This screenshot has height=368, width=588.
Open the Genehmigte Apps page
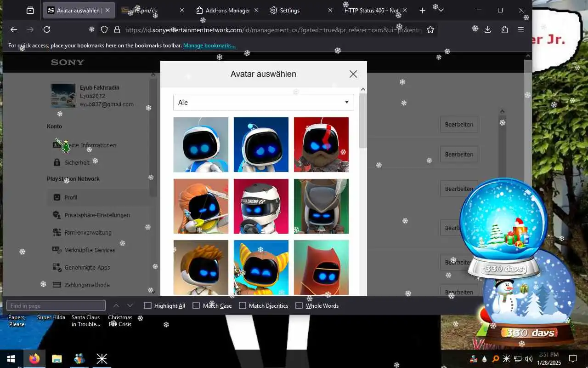click(87, 267)
